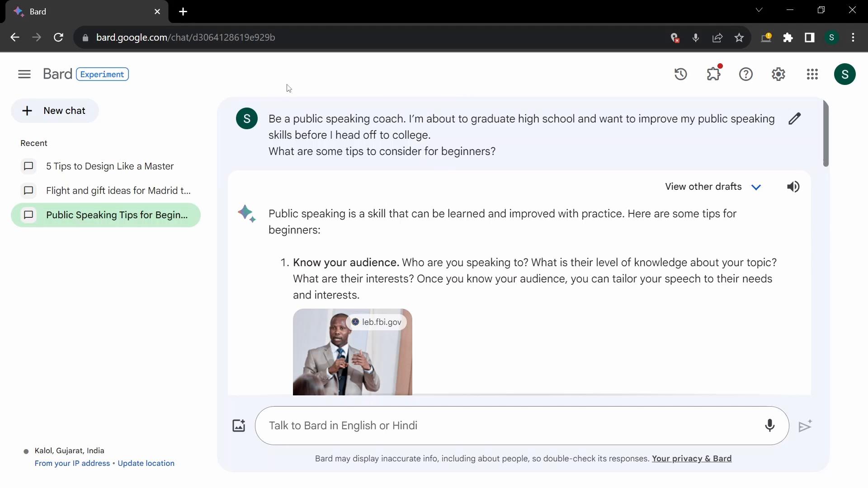The height and width of the screenshot is (488, 868).
Task: Click the speaker audio icon
Action: tap(793, 187)
